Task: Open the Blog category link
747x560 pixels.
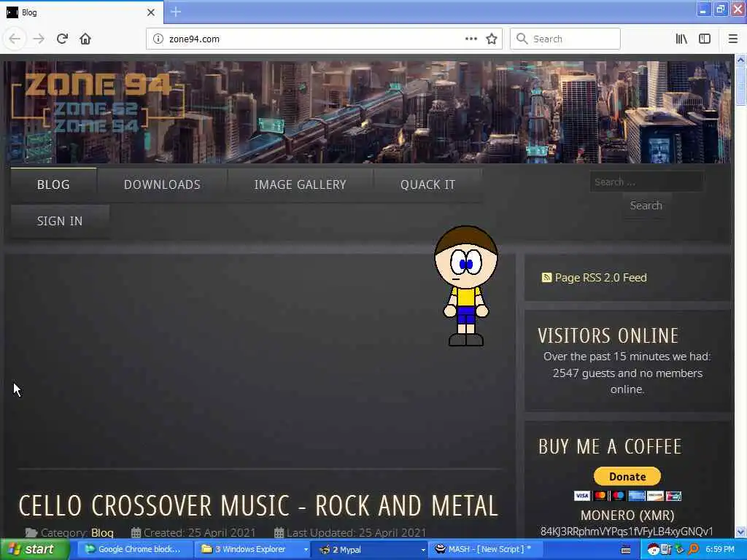Action: coord(102,533)
